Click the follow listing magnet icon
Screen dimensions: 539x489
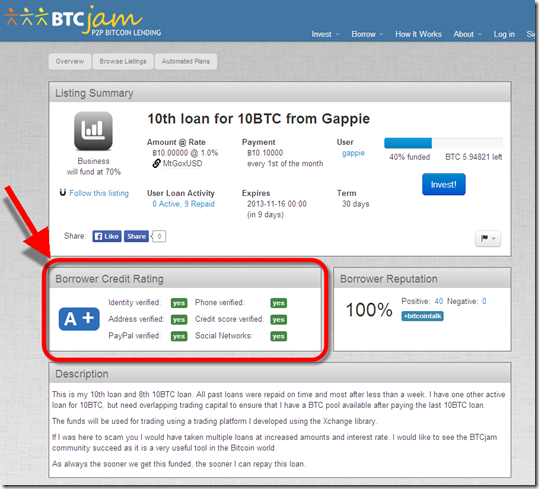pos(63,192)
